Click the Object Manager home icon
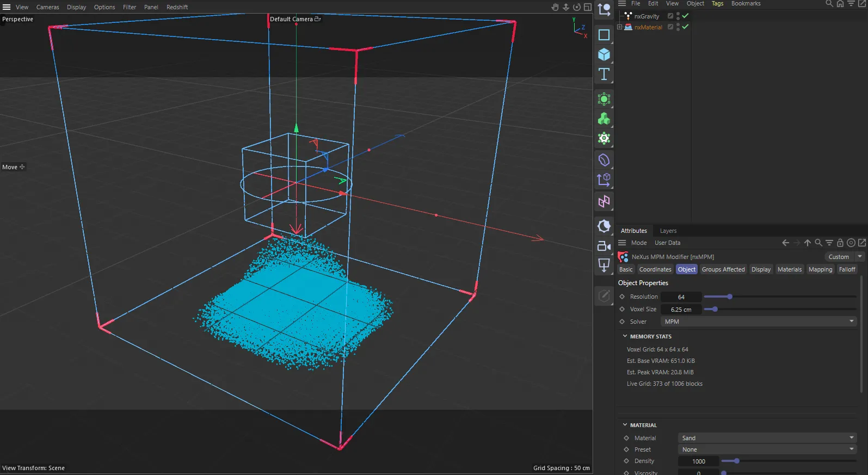This screenshot has width=868, height=475. (x=840, y=3)
